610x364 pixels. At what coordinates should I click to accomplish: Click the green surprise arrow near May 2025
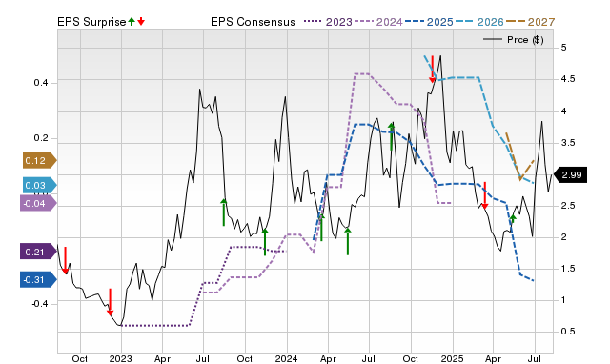(x=513, y=218)
